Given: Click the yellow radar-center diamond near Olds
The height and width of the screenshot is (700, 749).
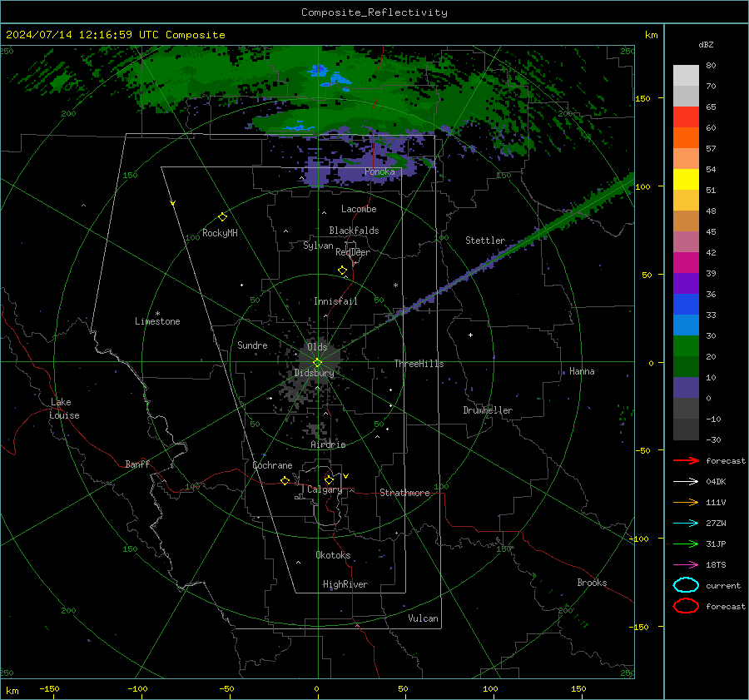Looking at the screenshot, I should [x=317, y=362].
